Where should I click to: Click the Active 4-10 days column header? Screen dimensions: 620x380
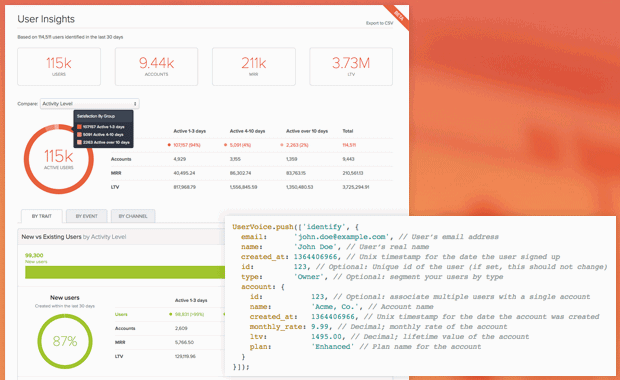(x=247, y=131)
